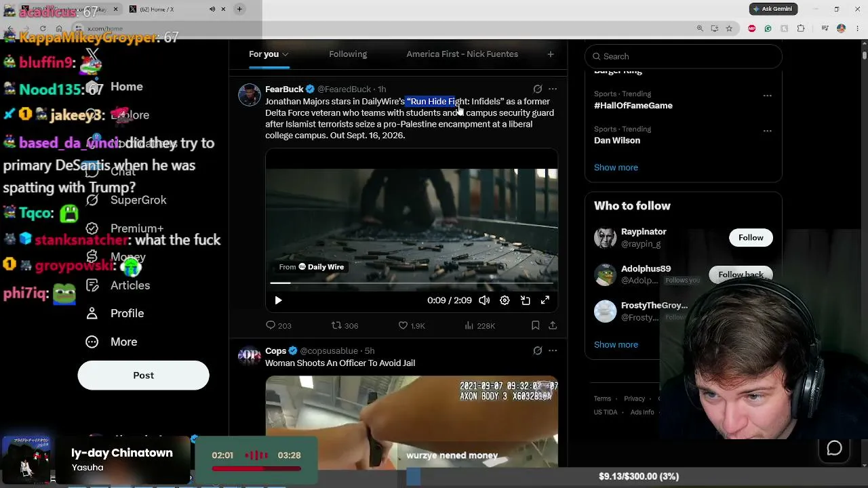
Task: Reply to the FearBuck post
Action: pos(278,326)
